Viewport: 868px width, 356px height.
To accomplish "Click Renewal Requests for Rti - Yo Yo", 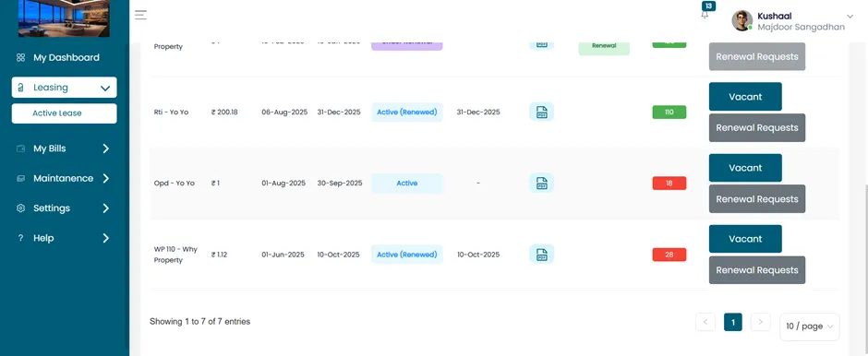I will pyautogui.click(x=757, y=127).
